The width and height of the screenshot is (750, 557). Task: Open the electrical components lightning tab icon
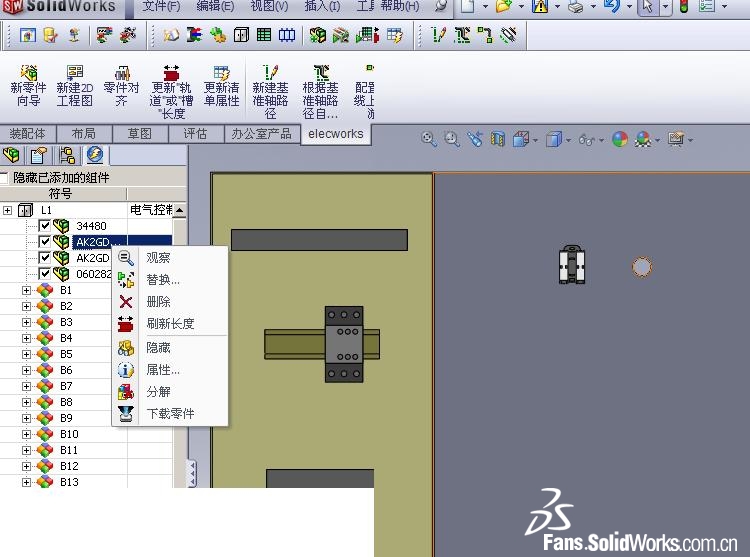pos(95,155)
